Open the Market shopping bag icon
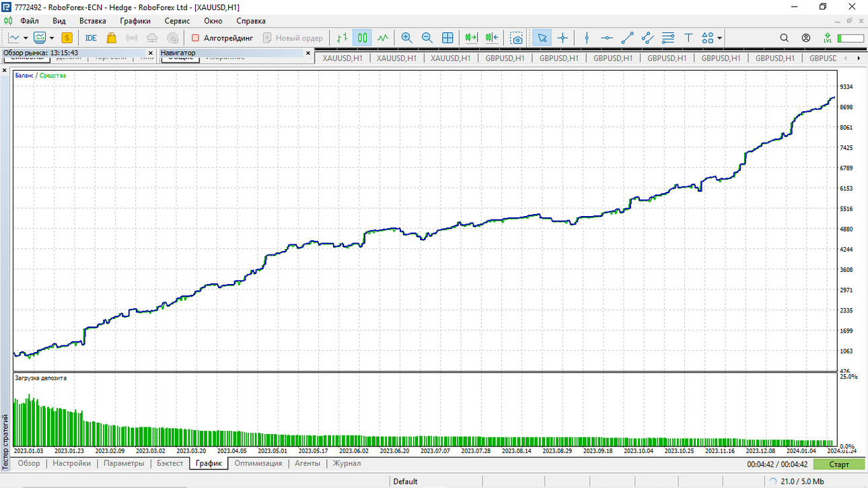 tap(112, 38)
